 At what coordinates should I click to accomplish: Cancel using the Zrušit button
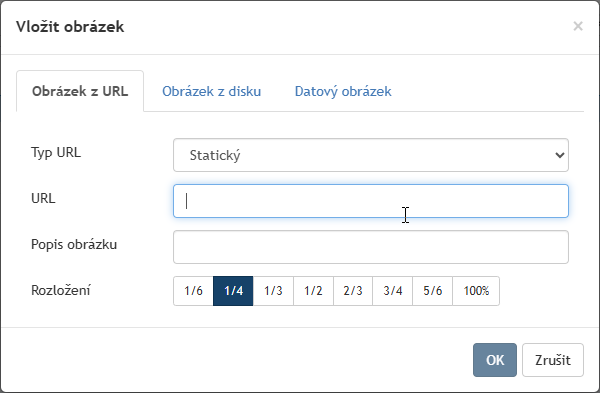pyautogui.click(x=553, y=360)
